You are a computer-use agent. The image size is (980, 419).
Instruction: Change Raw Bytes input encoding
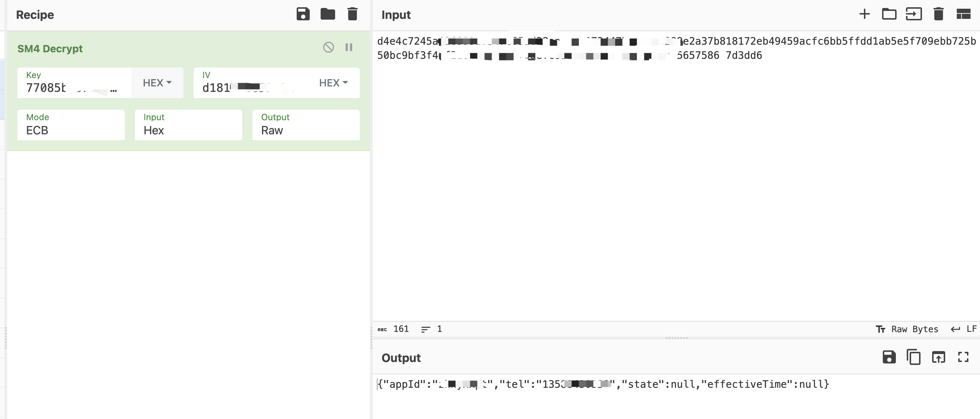(907, 329)
